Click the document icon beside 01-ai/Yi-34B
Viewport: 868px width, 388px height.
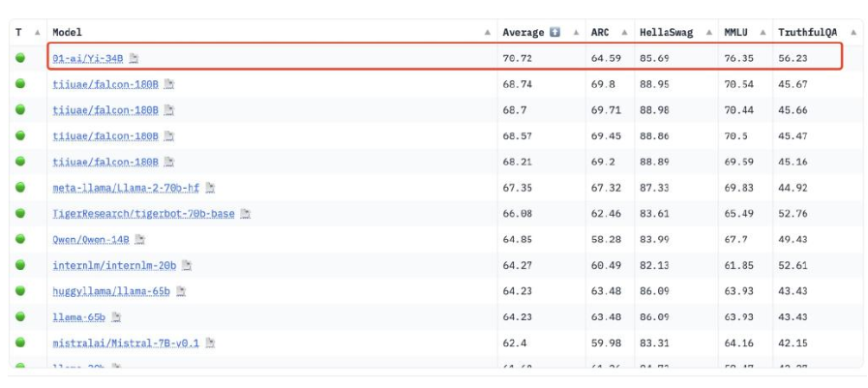click(x=135, y=59)
